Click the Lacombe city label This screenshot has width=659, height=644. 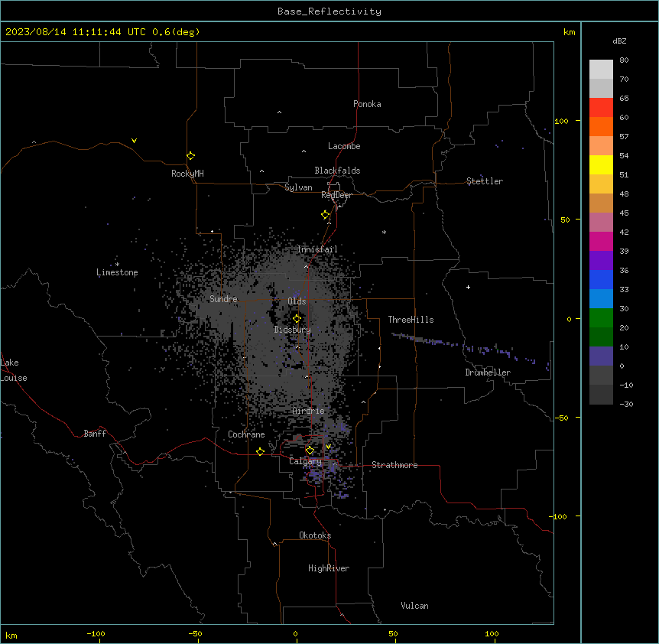pyautogui.click(x=344, y=146)
